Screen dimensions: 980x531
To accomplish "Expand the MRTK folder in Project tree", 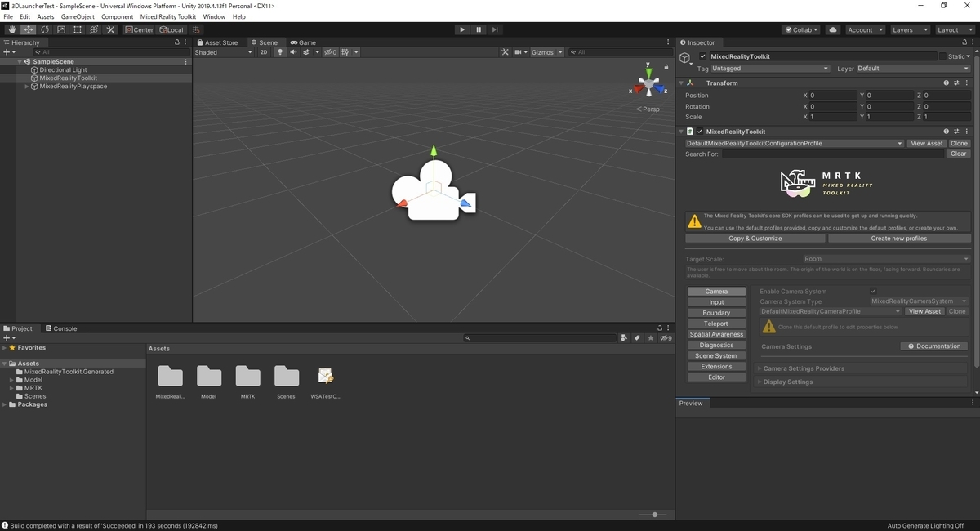I will (11, 388).
